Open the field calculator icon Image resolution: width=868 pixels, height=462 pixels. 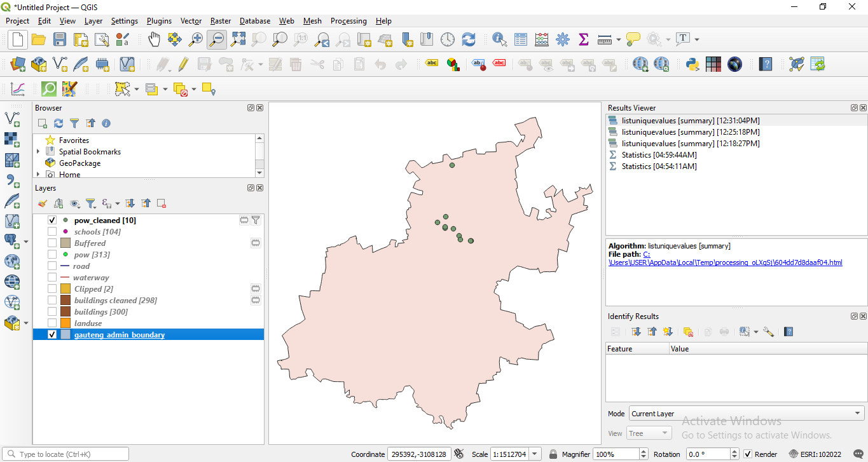tap(542, 39)
